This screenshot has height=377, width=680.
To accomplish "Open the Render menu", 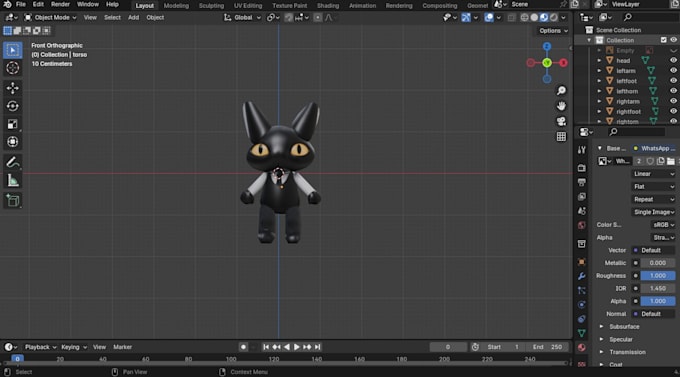I will [x=60, y=4].
